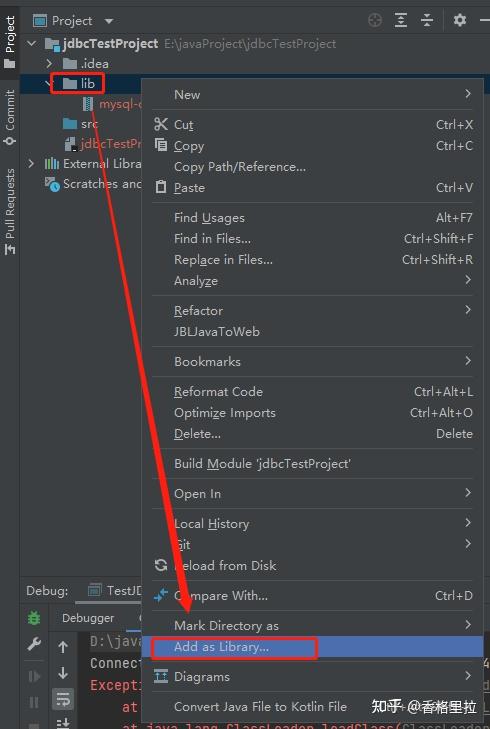This screenshot has height=729, width=490.
Task: Click the Collapse All icon in Project toolbar
Action: (427, 20)
